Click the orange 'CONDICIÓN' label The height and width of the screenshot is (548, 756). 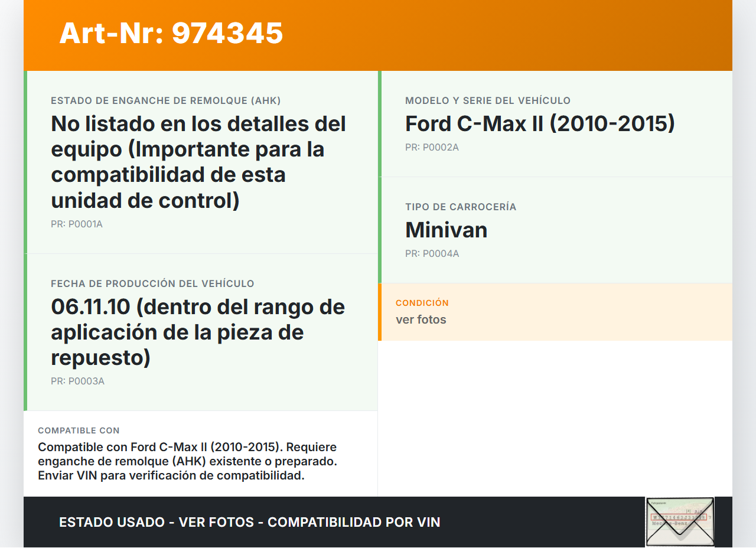(x=422, y=303)
